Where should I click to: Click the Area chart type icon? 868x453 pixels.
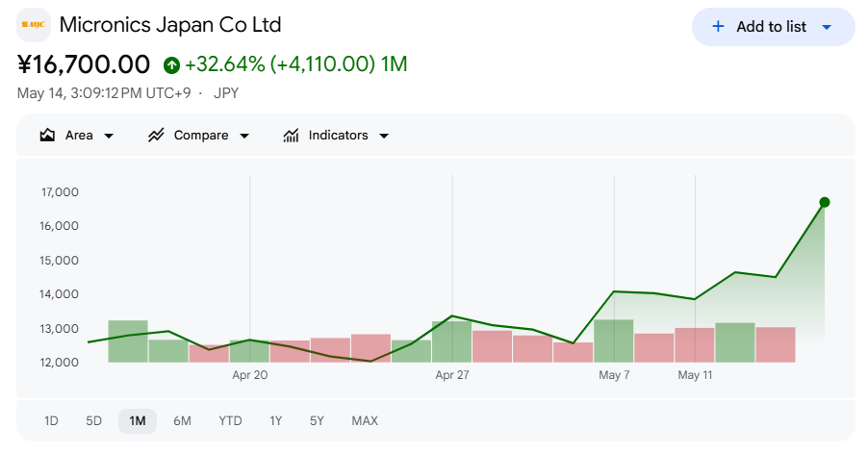[47, 135]
